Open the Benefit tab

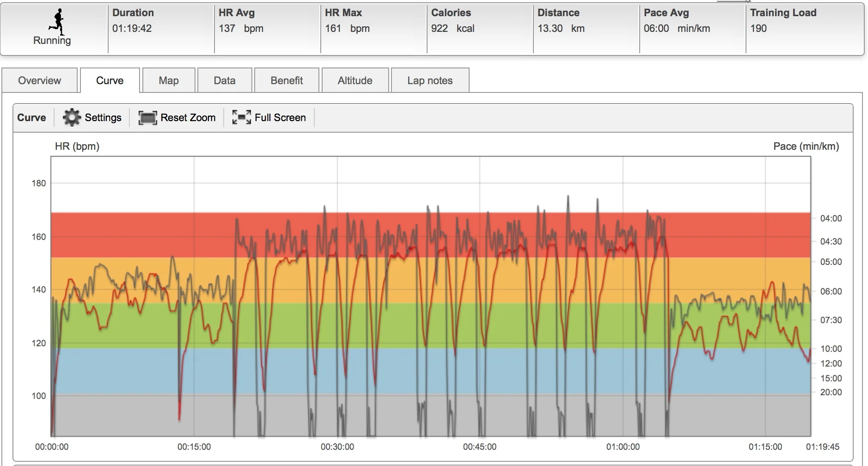pyautogui.click(x=287, y=80)
